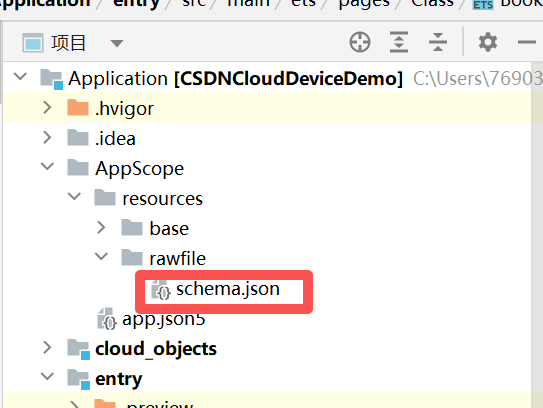
Task: Hide the project tool window
Action: (x=527, y=42)
